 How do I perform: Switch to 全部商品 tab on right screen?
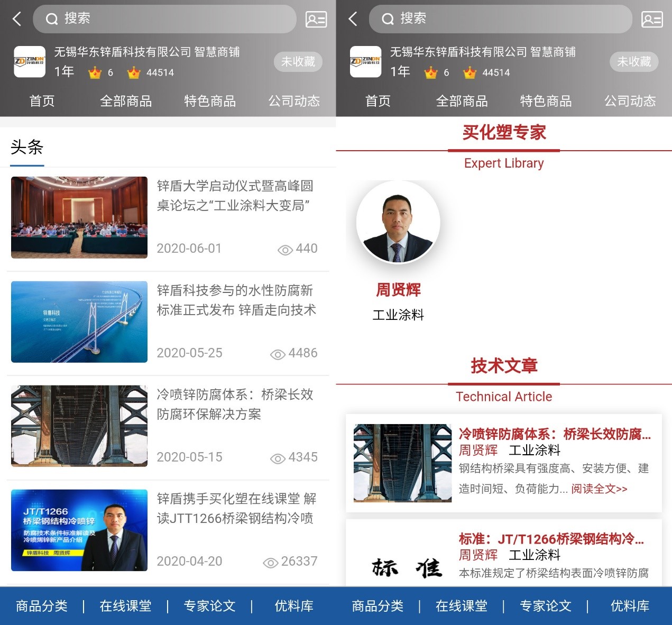click(462, 101)
